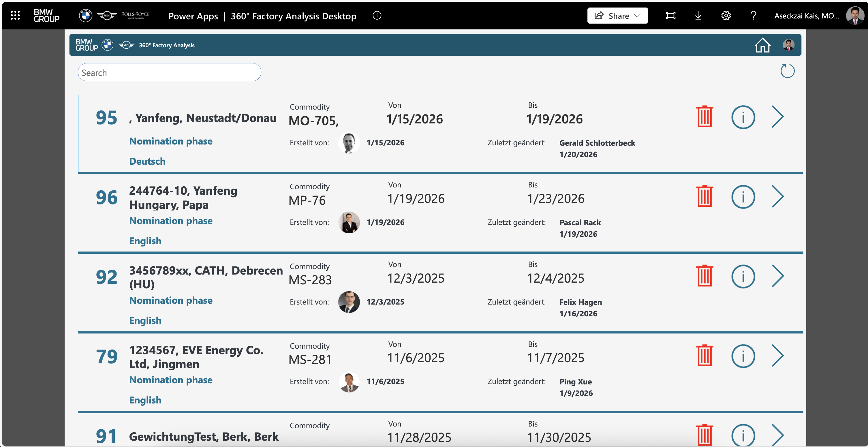
Task: Open the app launcher waffle grid
Action: (15, 16)
